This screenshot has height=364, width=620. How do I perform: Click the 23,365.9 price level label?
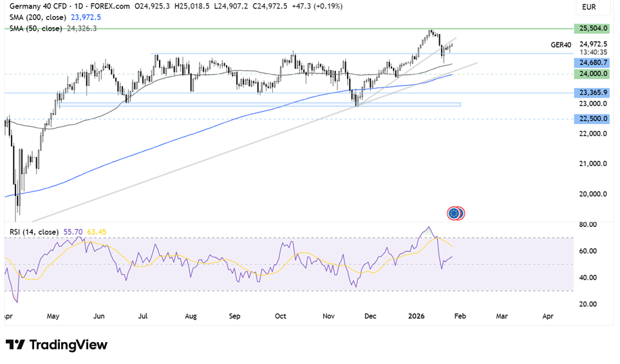pos(593,93)
